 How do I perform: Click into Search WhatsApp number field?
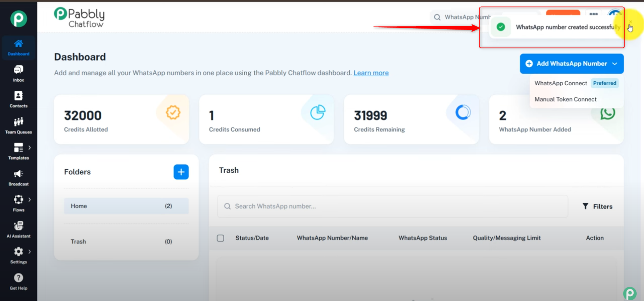pyautogui.click(x=393, y=206)
